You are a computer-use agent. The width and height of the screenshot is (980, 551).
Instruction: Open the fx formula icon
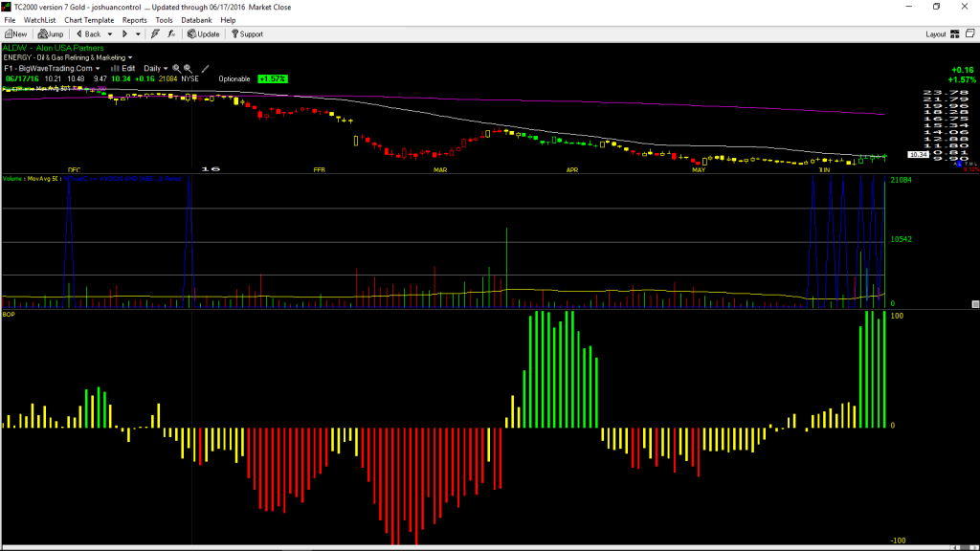pyautogui.click(x=171, y=34)
